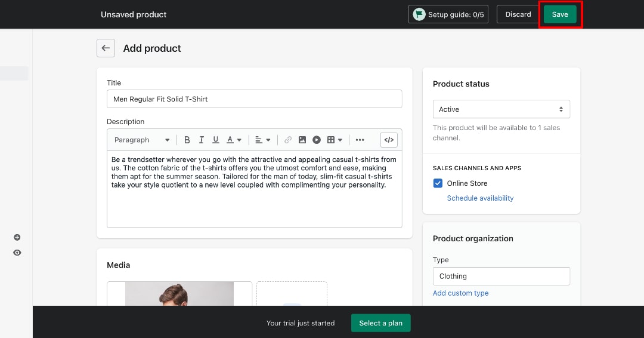Apply underline formatting
644x338 pixels.
(216, 140)
